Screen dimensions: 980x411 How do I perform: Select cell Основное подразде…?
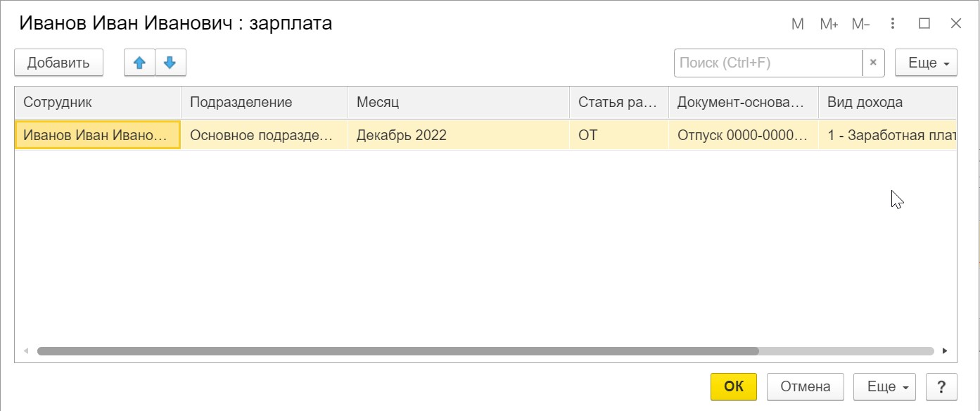pyautogui.click(x=265, y=135)
